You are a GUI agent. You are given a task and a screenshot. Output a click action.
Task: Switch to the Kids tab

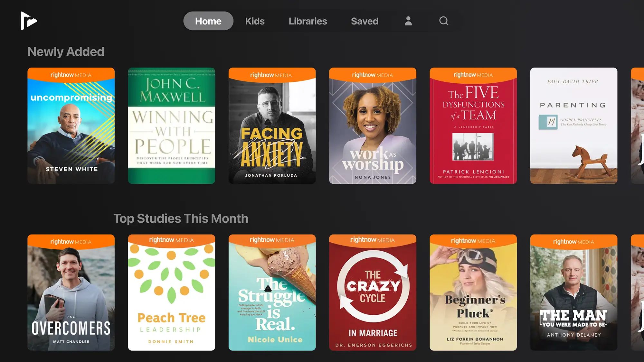coord(255,21)
